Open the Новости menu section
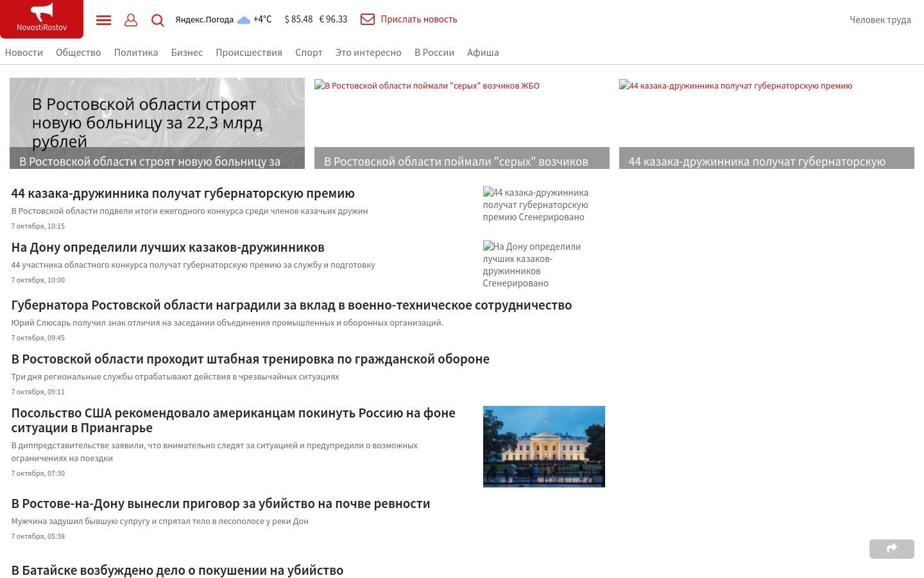The height and width of the screenshot is (578, 924). point(24,53)
